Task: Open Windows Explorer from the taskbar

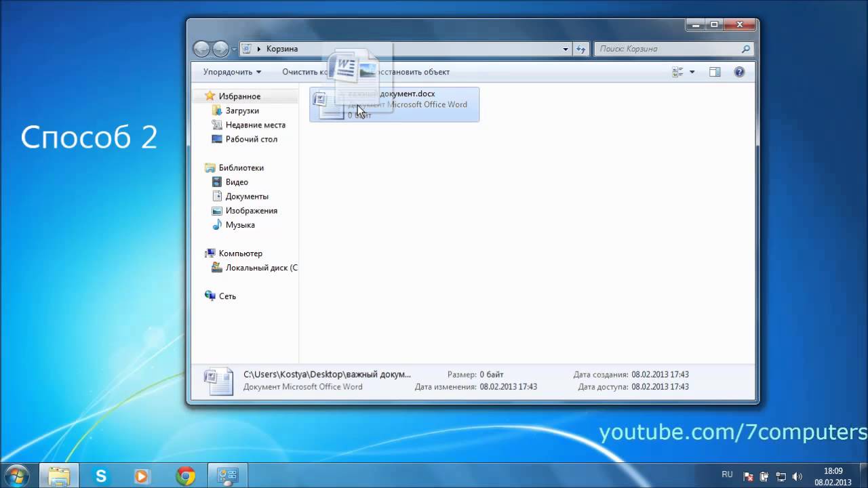Action: 58,476
